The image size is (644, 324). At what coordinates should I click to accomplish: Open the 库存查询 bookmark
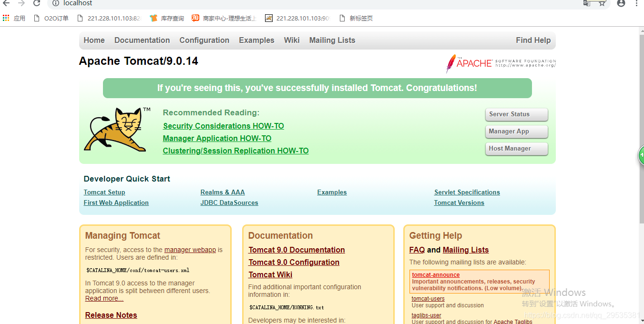tap(167, 18)
